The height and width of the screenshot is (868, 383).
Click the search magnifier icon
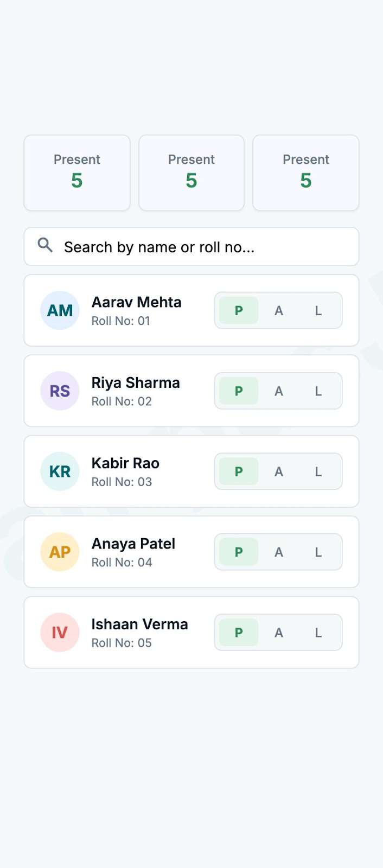(x=45, y=245)
